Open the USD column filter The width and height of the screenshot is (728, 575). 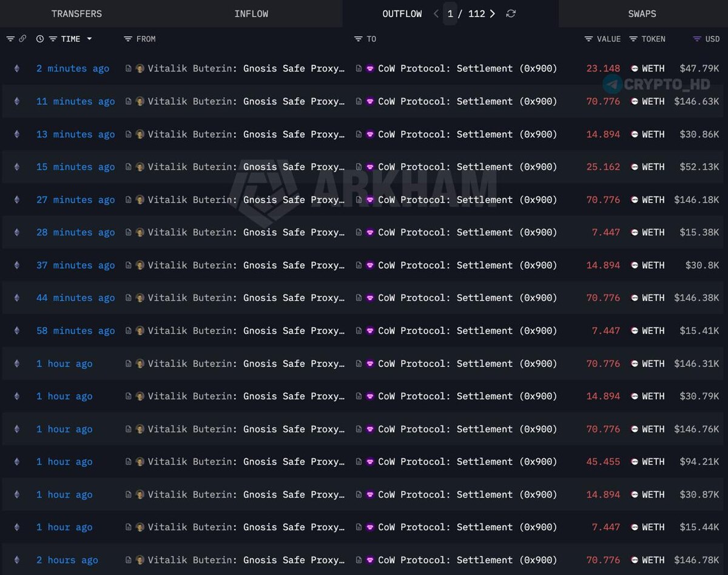(697, 39)
